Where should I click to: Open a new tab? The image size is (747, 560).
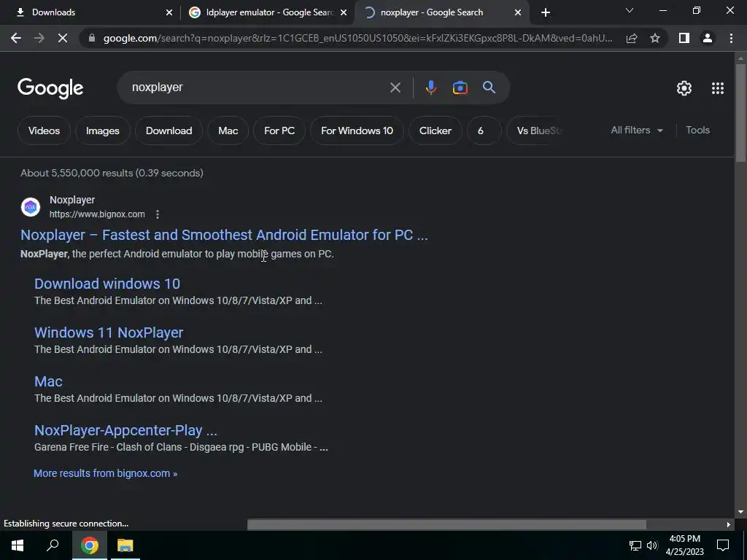click(546, 12)
